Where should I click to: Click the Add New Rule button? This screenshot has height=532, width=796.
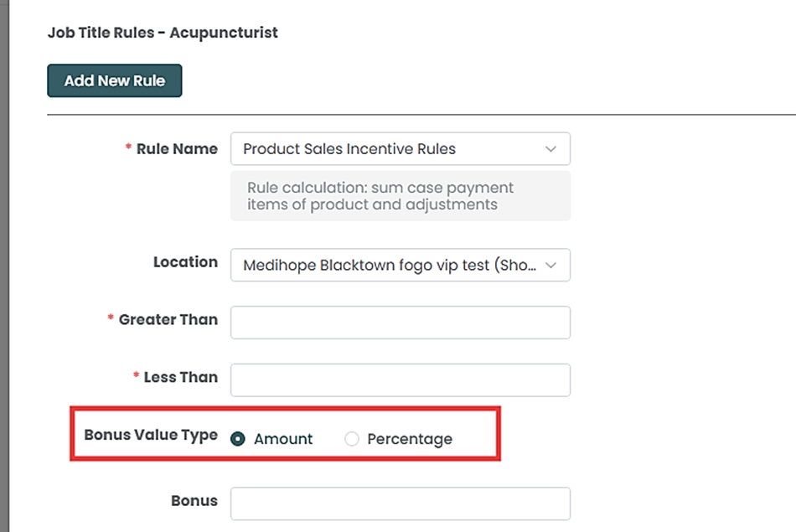tap(115, 81)
